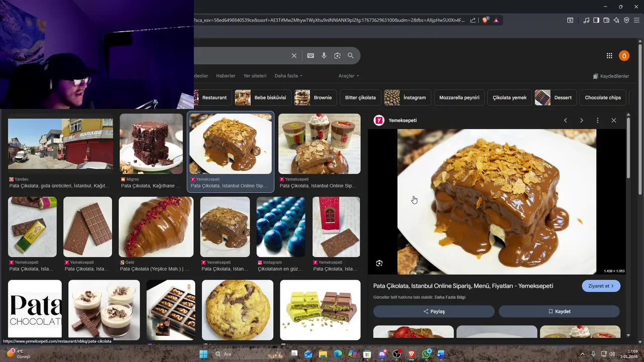Image resolution: width=644 pixels, height=362 pixels.
Task: Clear the search box with the X icon
Action: [x=294, y=56]
